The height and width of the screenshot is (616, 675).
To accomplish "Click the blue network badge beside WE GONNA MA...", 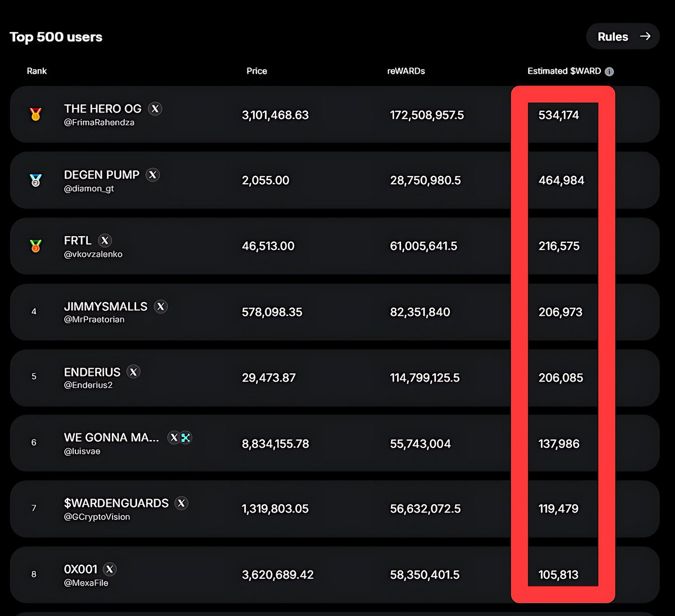I will (x=186, y=437).
